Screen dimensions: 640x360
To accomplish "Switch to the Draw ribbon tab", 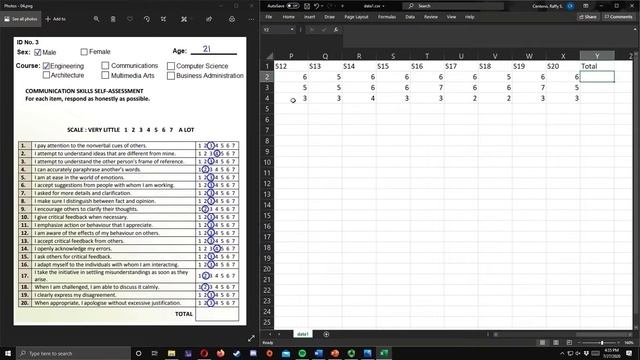I will tap(329, 17).
